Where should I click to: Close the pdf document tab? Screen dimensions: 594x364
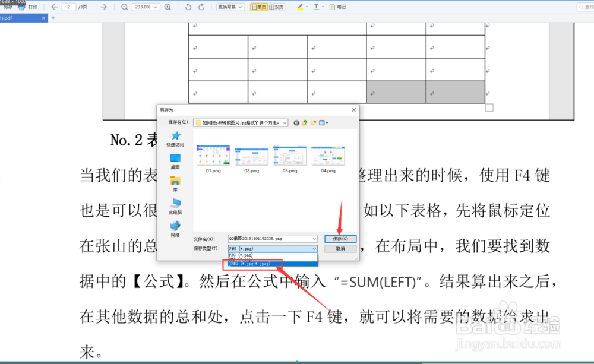43,18
